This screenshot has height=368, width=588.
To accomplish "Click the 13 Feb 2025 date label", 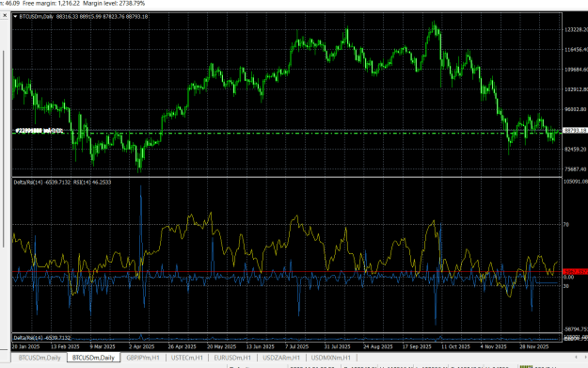I will pos(65,346).
